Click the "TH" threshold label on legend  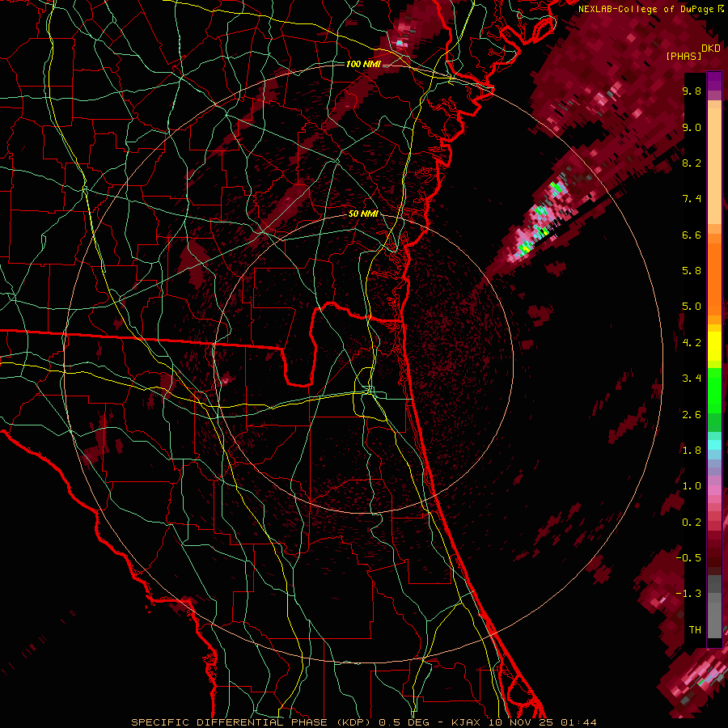(x=695, y=630)
